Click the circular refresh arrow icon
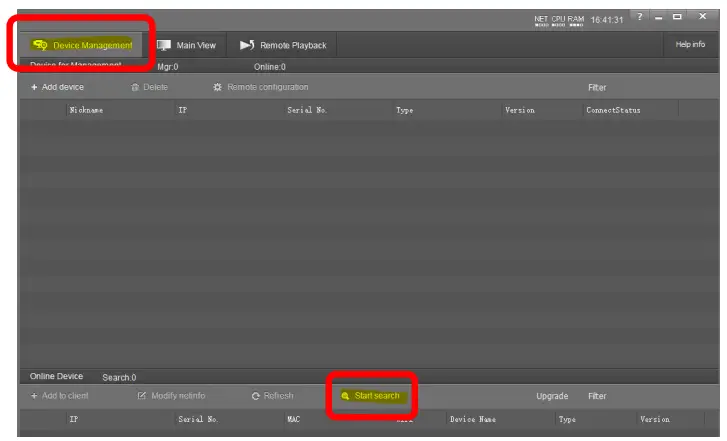 coord(255,396)
